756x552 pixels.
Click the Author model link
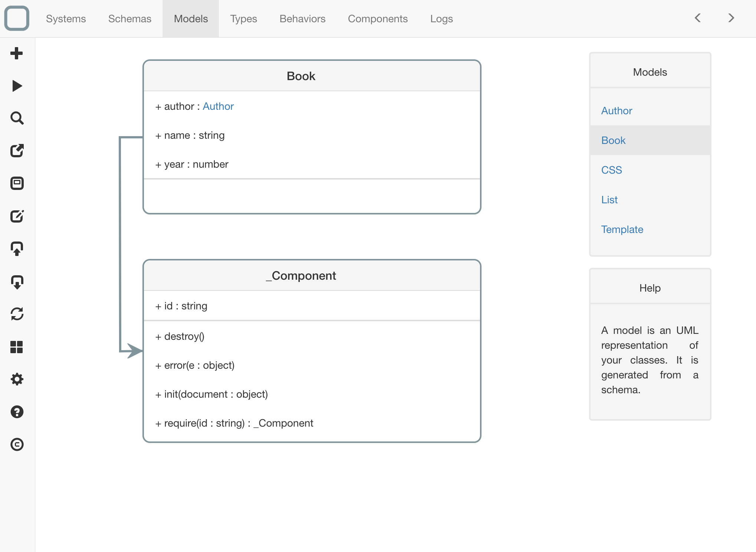[617, 111]
